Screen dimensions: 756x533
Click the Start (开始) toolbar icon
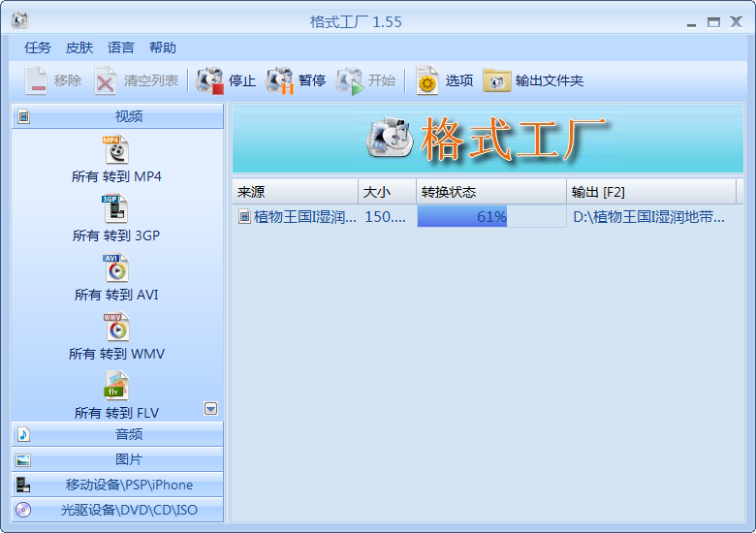coord(350,80)
